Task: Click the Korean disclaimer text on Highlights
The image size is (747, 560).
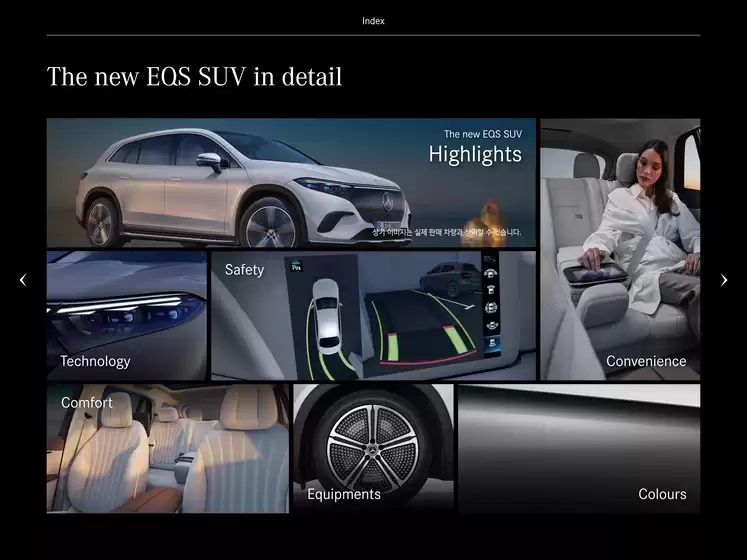Action: [446, 232]
